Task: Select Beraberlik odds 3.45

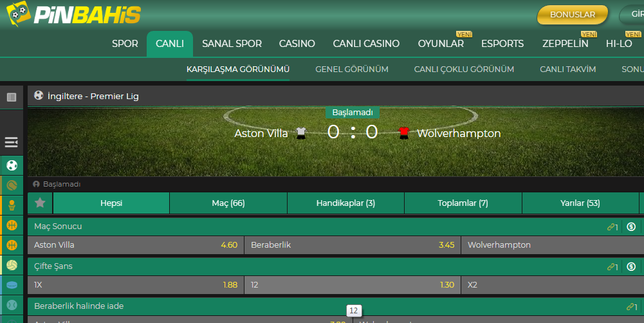Action: [x=353, y=245]
